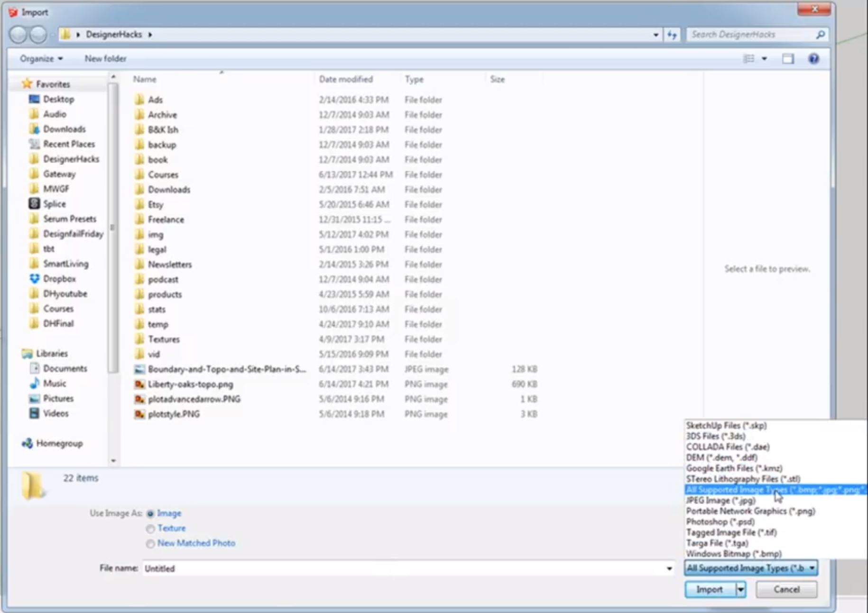Click the File name input field

403,568
